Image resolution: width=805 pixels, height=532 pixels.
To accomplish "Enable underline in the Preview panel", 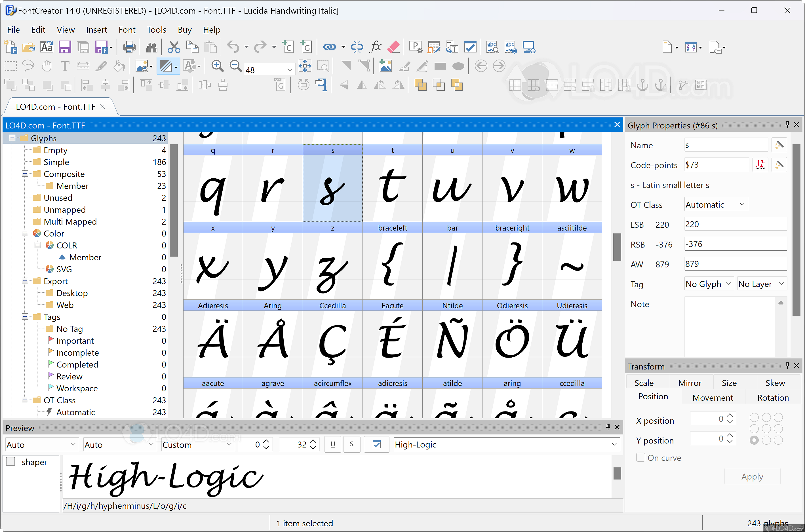I will [x=332, y=444].
